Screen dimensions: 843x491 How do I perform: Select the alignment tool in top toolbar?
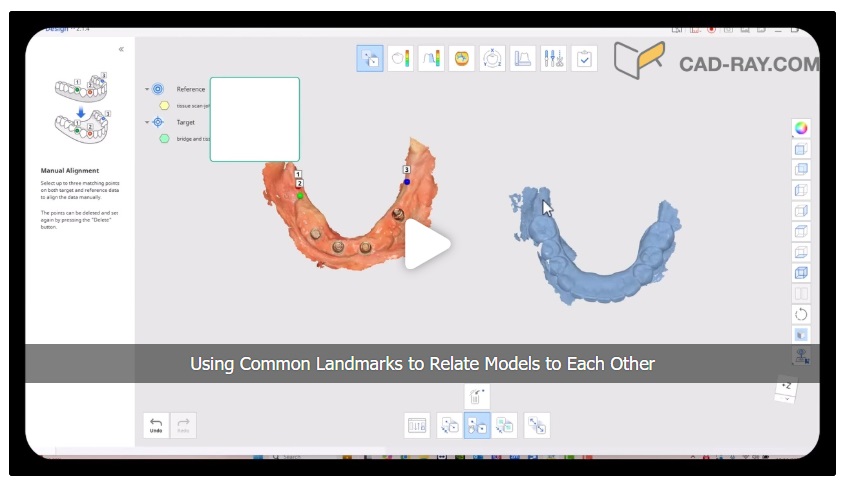point(370,58)
